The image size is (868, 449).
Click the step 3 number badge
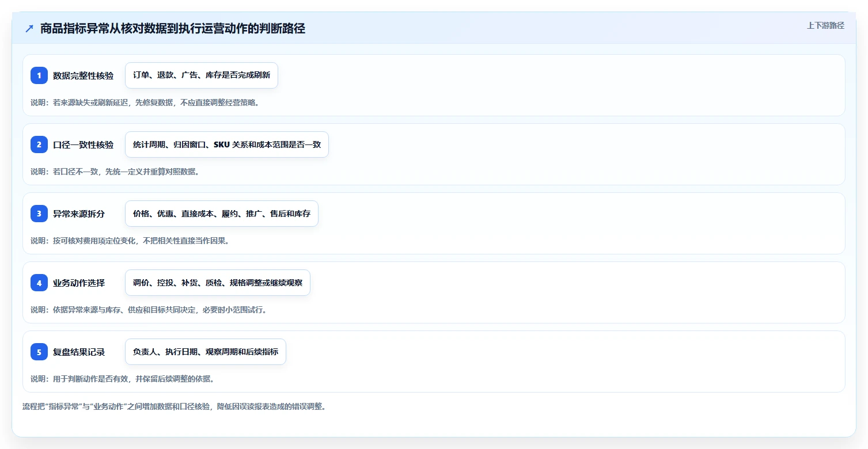(39, 214)
